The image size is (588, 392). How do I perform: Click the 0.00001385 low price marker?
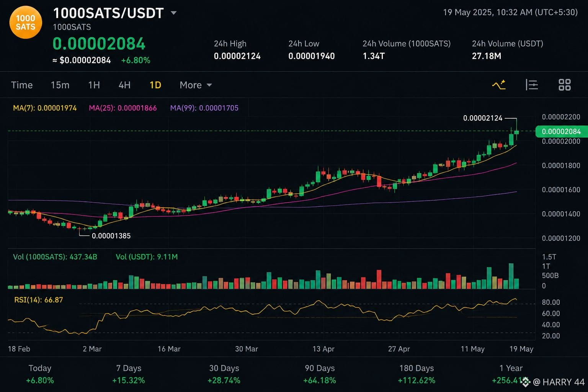pyautogui.click(x=111, y=236)
